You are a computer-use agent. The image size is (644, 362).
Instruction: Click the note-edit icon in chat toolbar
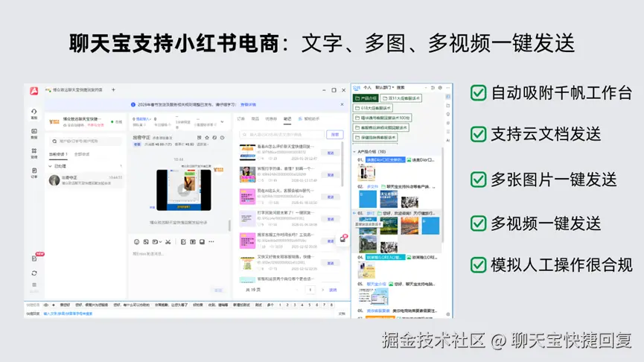(183, 242)
